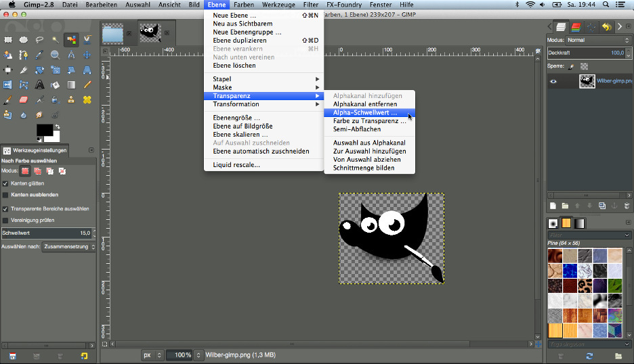Screen dimensions: 634x364
Task: Select the Bucket Fill tool
Action: click(x=56, y=85)
